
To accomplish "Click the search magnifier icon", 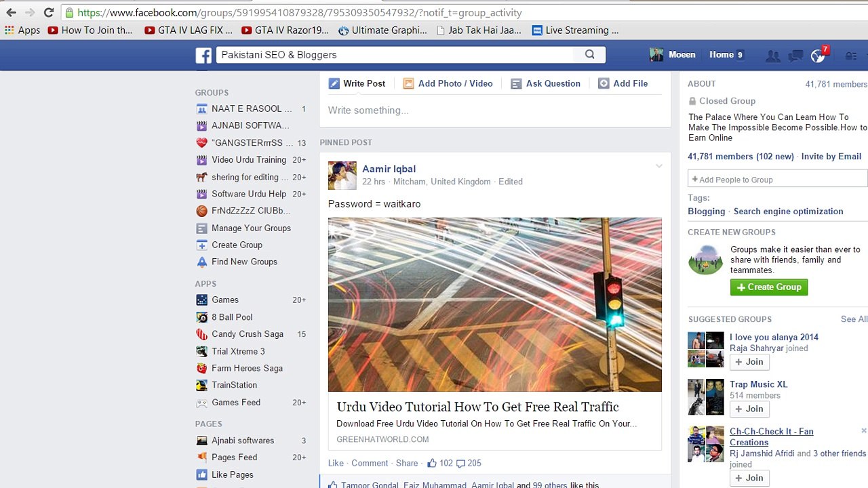I will (589, 55).
